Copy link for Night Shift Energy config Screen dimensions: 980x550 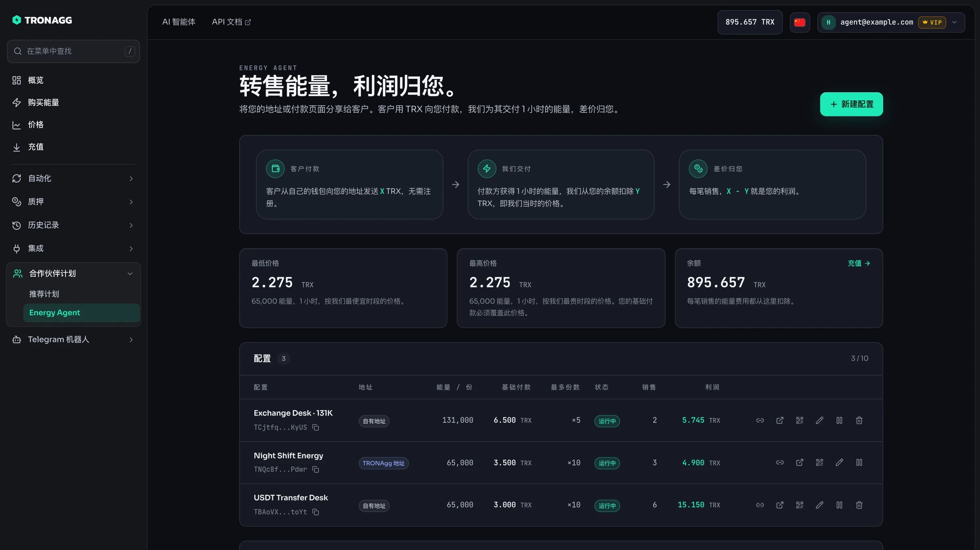coord(780,463)
